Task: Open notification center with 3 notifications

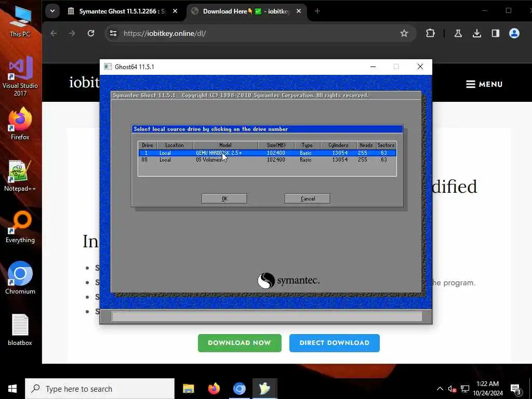Action: tap(516, 389)
